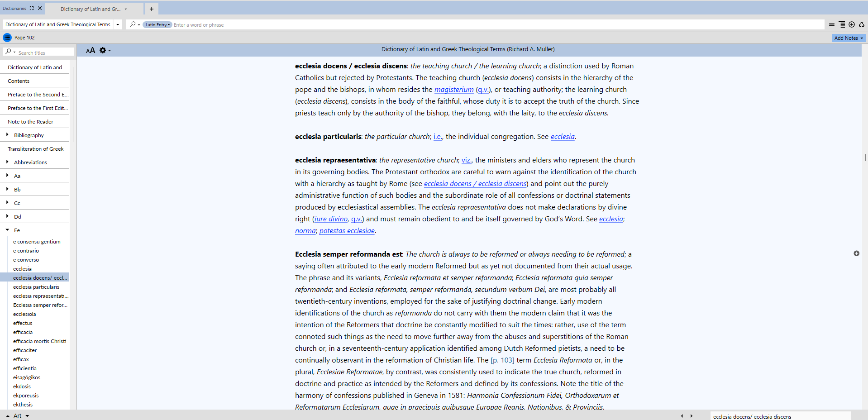
Task: Click the right-aligned lines layout icon
Action: click(842, 25)
